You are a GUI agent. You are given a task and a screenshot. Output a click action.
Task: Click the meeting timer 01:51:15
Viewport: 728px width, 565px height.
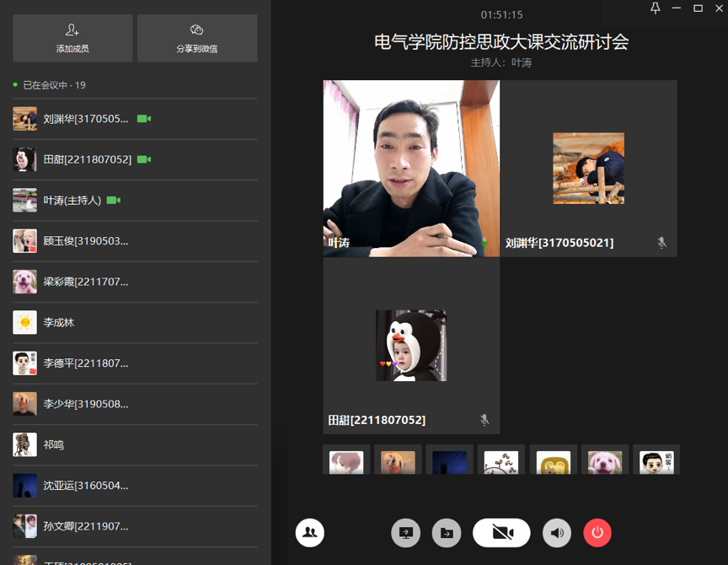(x=501, y=15)
